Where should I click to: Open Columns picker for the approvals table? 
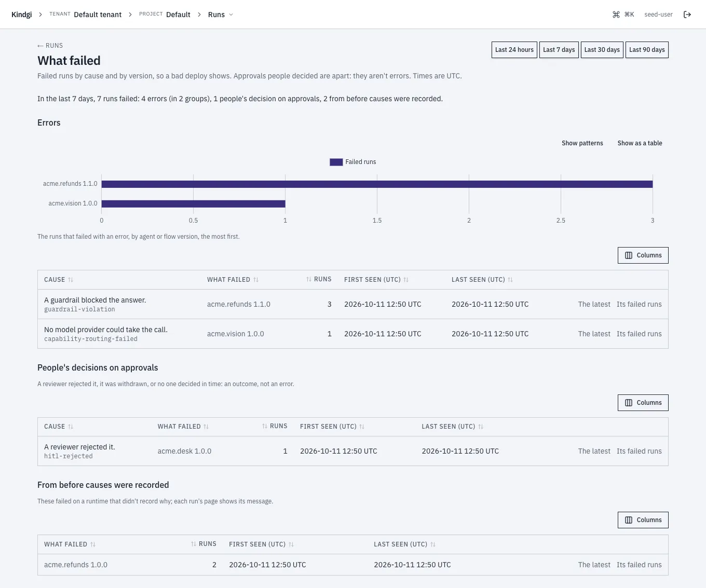point(643,403)
